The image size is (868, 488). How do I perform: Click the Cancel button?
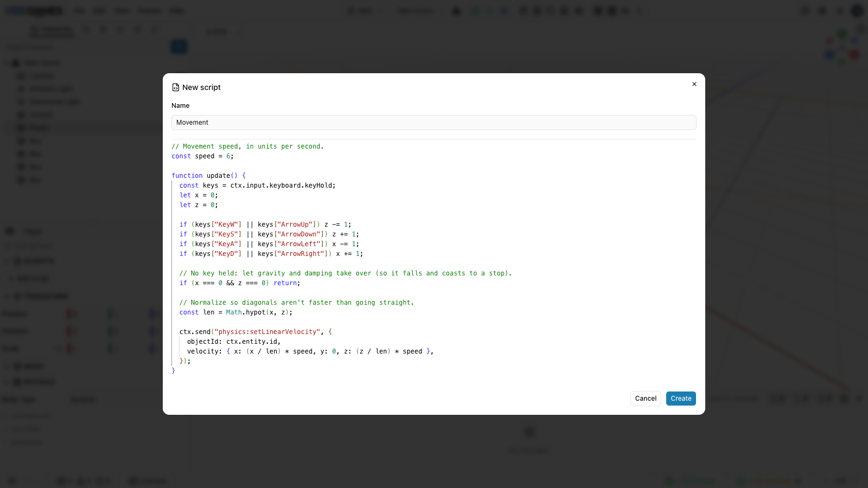[x=646, y=399]
